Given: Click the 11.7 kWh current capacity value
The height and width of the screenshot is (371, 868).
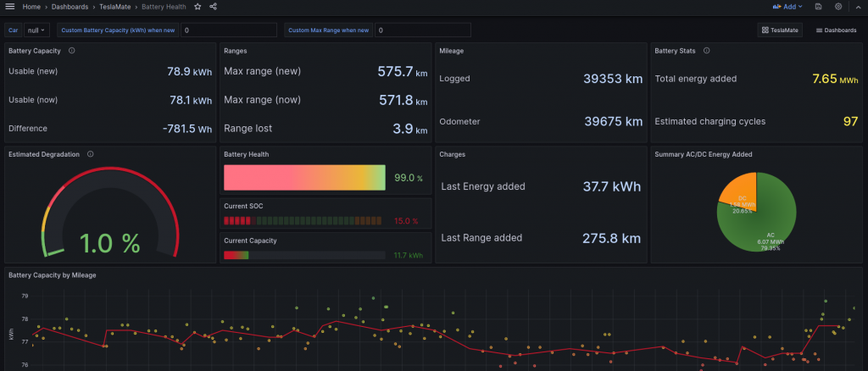Looking at the screenshot, I should (408, 256).
